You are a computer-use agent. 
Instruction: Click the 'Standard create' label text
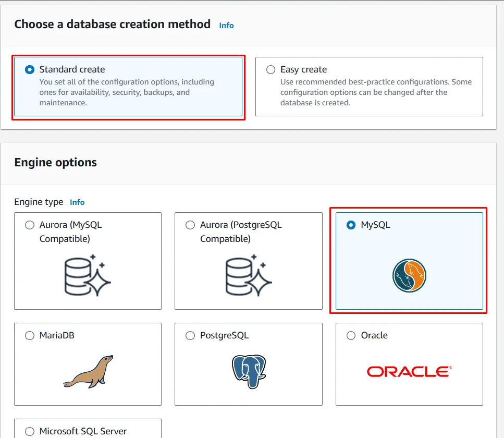(72, 69)
